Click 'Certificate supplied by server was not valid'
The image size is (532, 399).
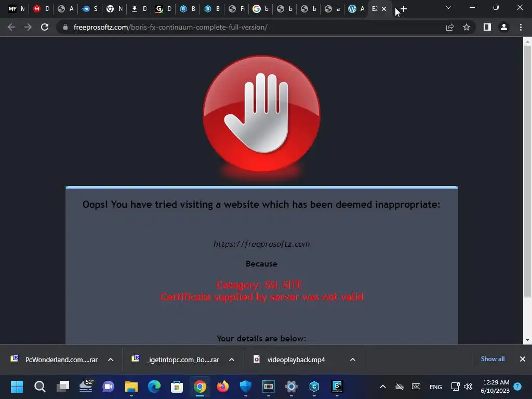click(x=262, y=297)
